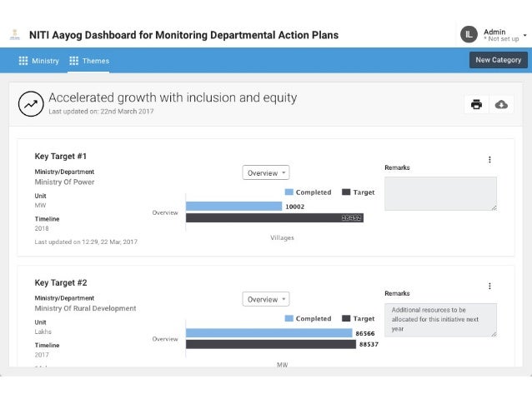Viewport: 532px width, 399px height.
Task: Click the MW unit value in Key Target #1
Action: [40, 205]
